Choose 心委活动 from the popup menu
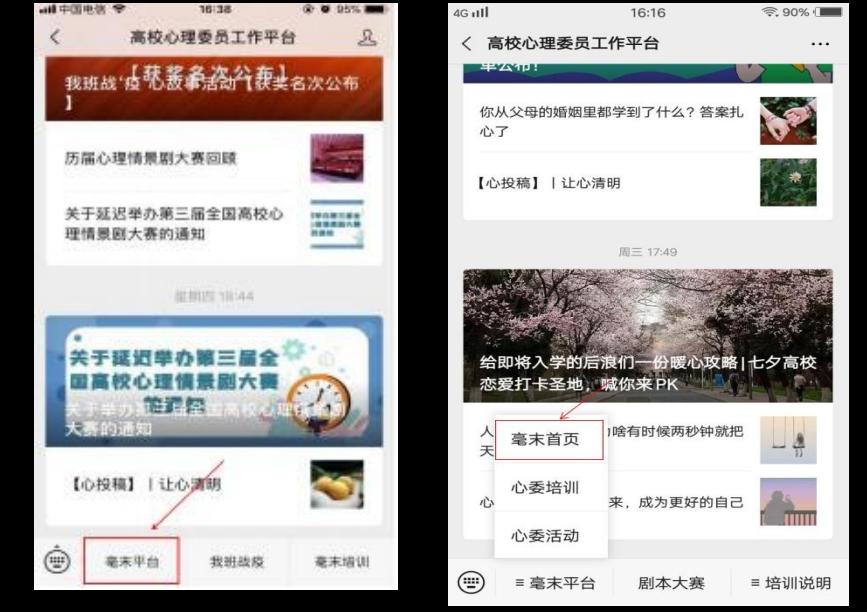The height and width of the screenshot is (612, 867). [x=545, y=535]
